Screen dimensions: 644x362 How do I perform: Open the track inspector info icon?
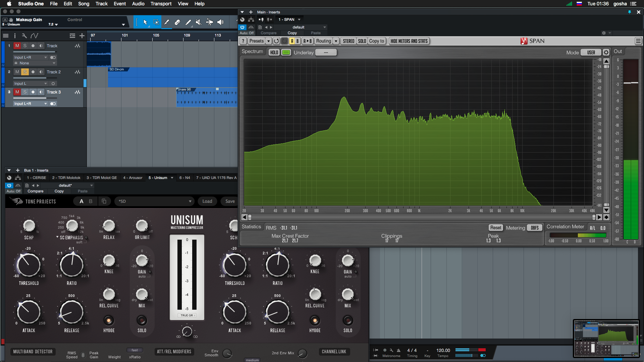point(15,36)
